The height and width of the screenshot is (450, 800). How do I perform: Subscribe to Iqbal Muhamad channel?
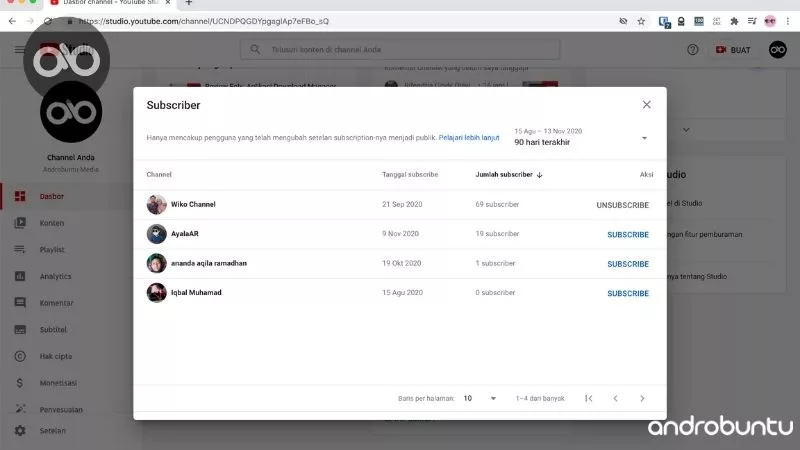628,293
